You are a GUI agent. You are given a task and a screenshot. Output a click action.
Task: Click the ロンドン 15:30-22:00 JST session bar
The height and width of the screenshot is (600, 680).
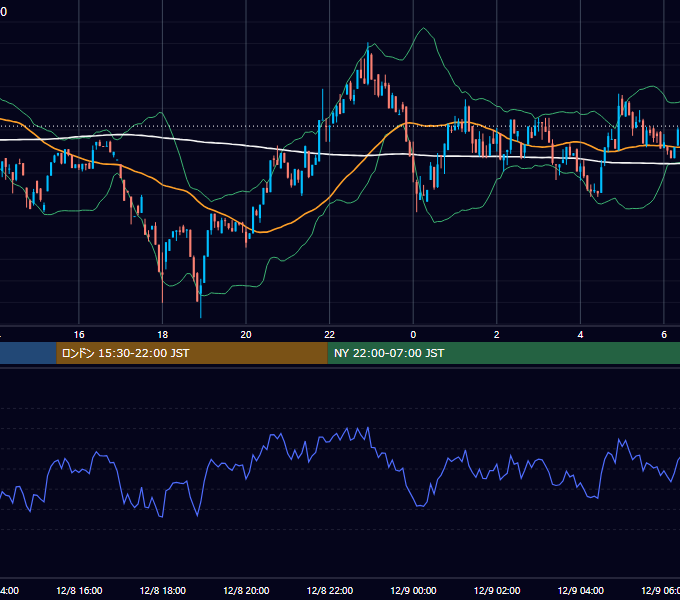click(x=192, y=353)
